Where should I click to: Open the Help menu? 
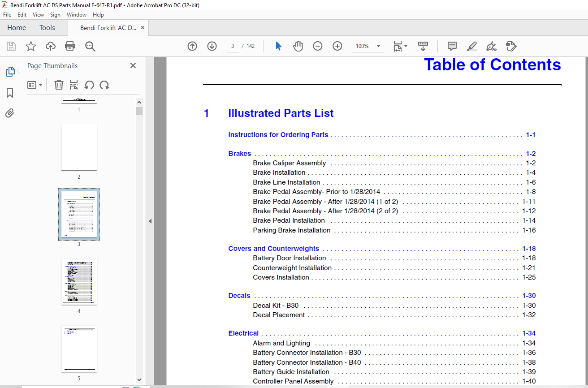pyautogui.click(x=98, y=14)
